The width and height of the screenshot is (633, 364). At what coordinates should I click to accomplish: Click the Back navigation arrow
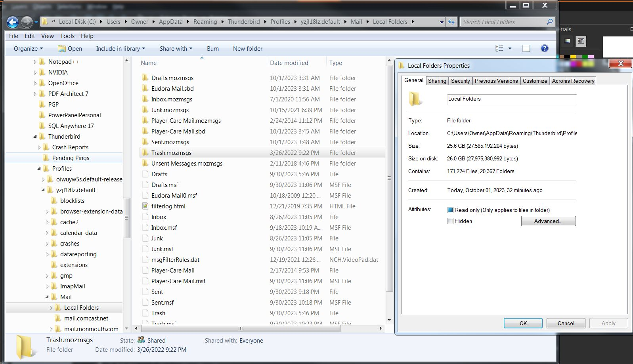coord(13,22)
